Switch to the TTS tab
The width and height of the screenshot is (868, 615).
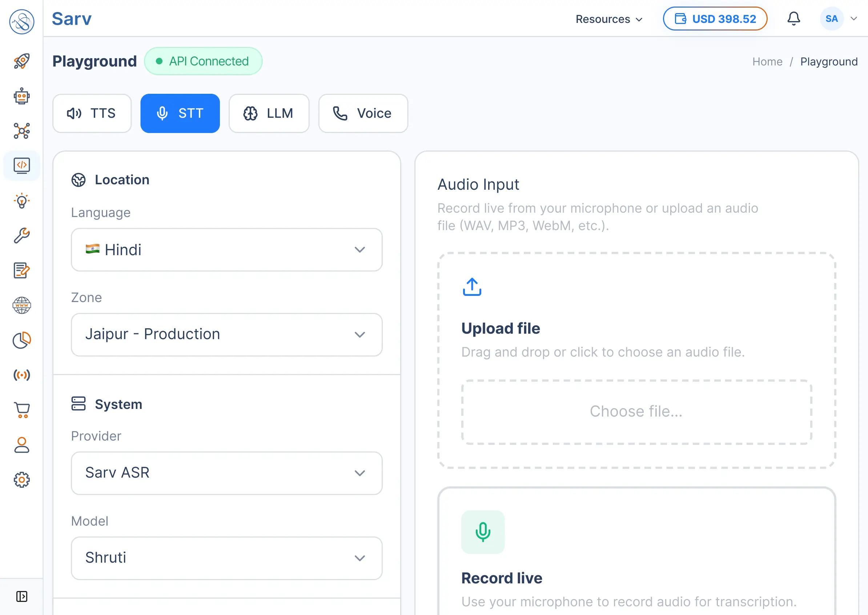[x=92, y=113]
